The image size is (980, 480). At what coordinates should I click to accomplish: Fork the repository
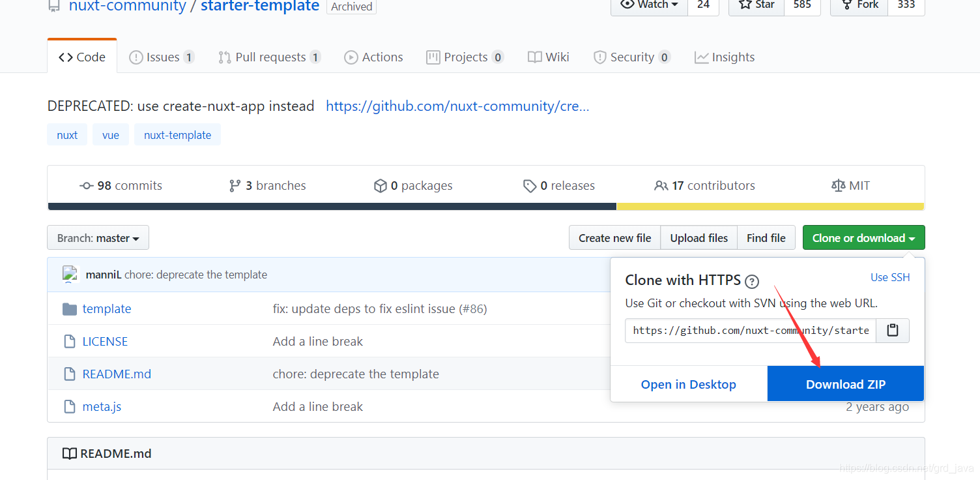coord(859,5)
